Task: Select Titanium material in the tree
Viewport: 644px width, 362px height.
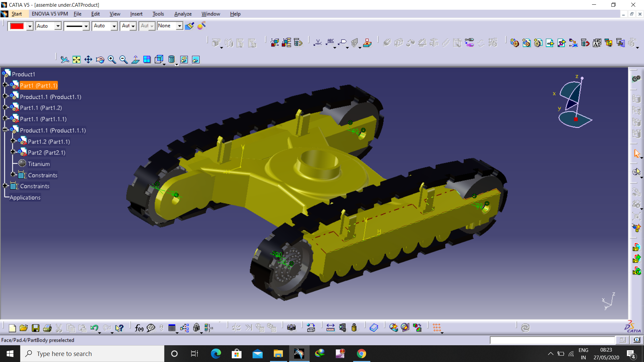Action: 39,164
